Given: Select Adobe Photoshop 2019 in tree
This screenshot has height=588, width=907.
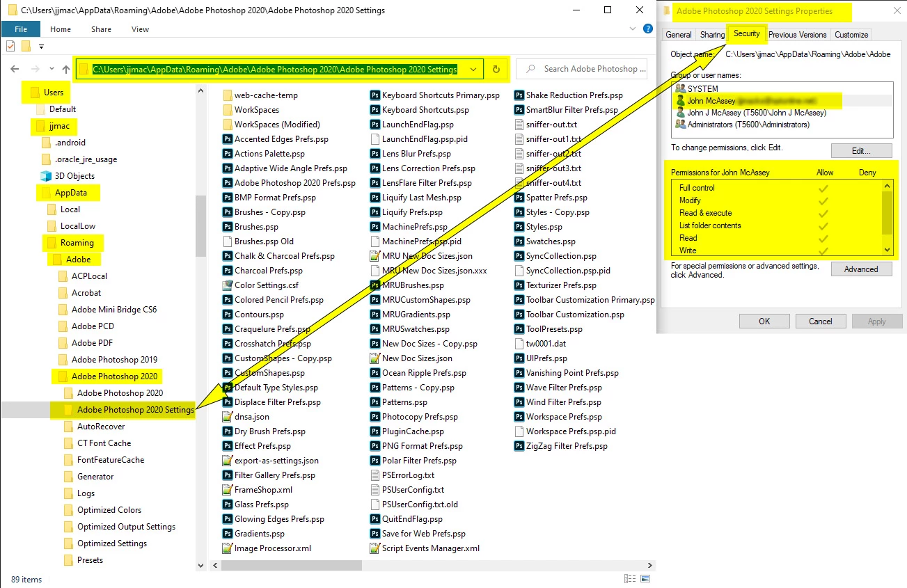Looking at the screenshot, I should click(114, 360).
